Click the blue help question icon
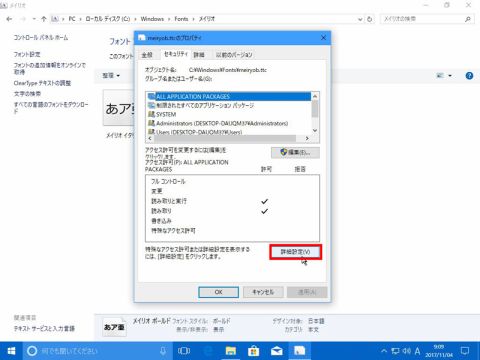This screenshot has width=480, height=360. click(x=469, y=76)
